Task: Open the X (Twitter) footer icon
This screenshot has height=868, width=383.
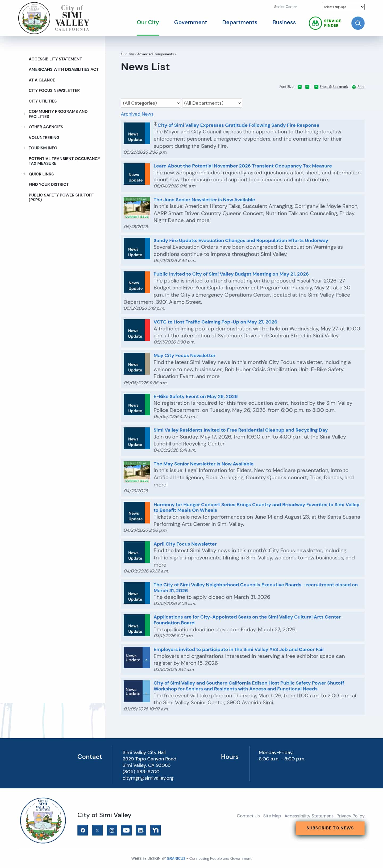Action: (97, 830)
